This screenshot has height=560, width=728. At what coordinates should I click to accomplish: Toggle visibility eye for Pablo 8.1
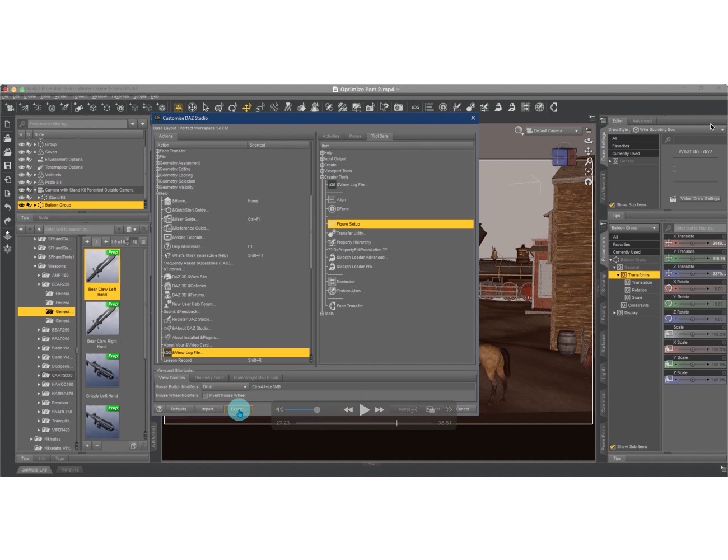coord(21,182)
